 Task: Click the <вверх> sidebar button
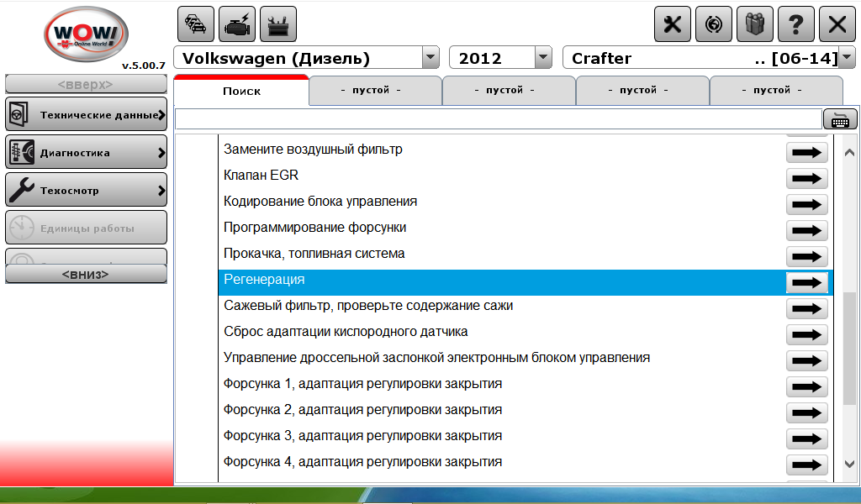coord(87,85)
